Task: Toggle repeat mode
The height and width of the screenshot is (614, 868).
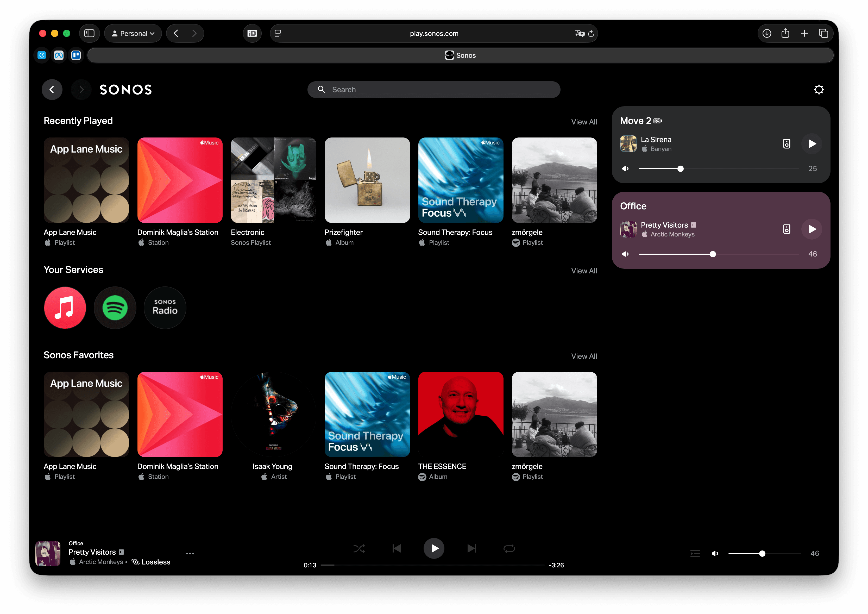Action: (509, 548)
